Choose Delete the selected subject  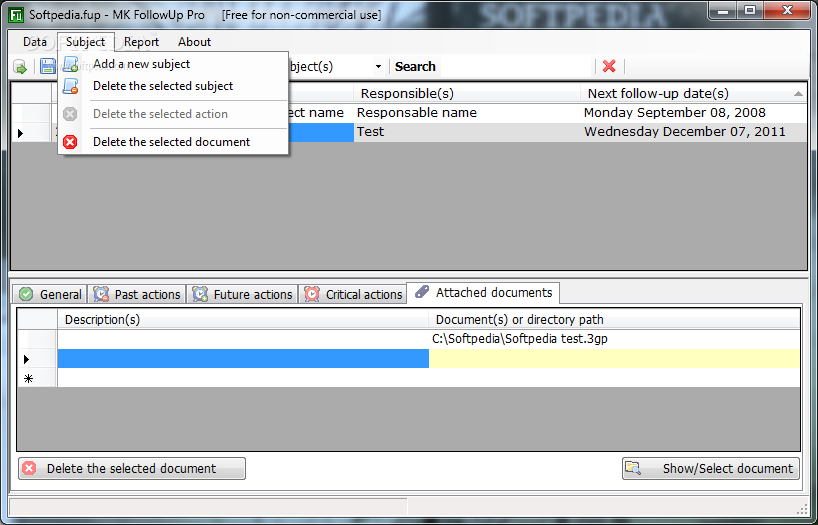173,86
